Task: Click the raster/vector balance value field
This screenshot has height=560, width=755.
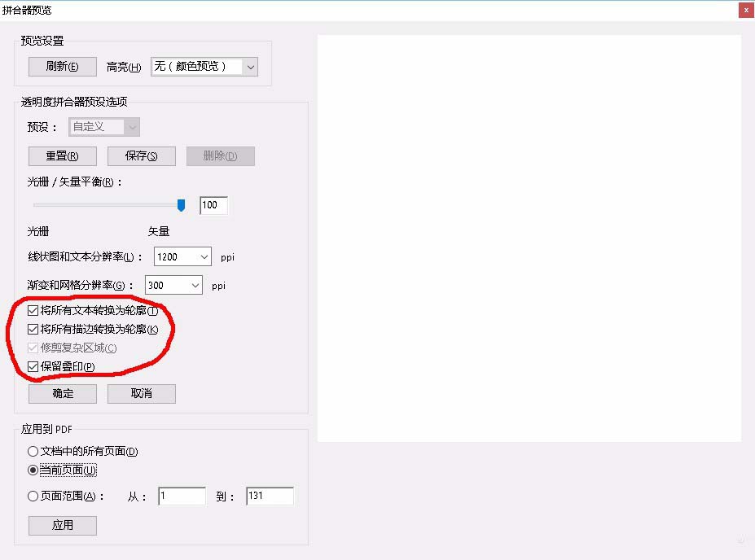Action: point(213,205)
